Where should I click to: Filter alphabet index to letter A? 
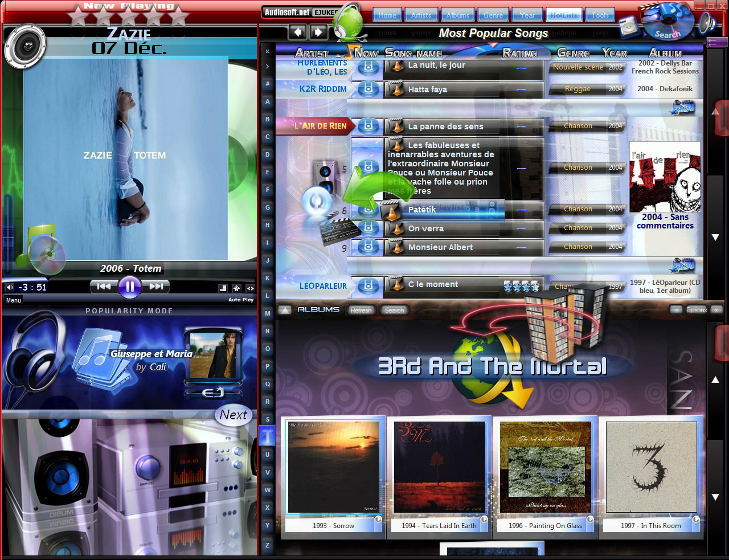coord(267,101)
